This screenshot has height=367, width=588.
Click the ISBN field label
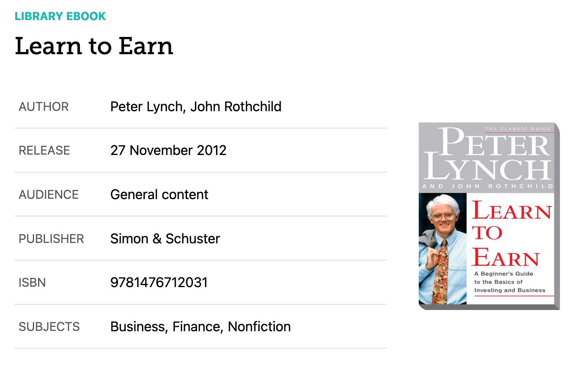tap(32, 283)
